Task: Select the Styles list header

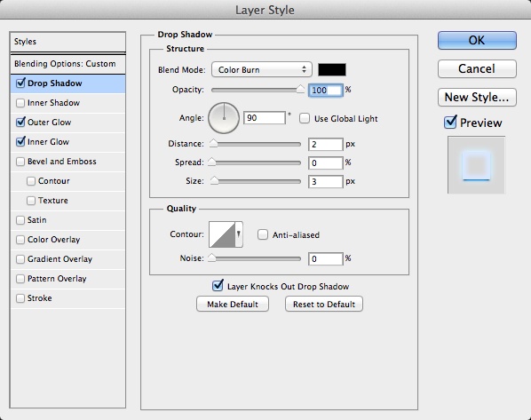Action: (x=68, y=42)
